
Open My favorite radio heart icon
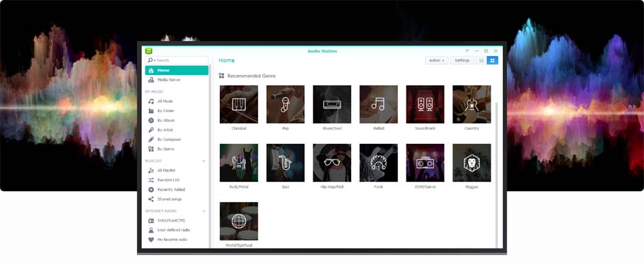coord(151,239)
